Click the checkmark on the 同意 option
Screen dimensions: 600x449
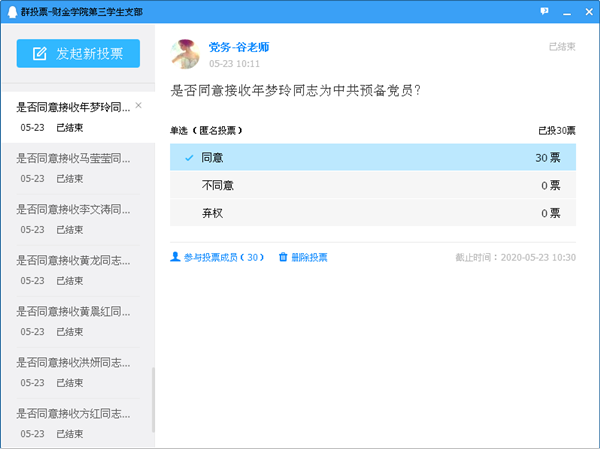click(x=189, y=158)
